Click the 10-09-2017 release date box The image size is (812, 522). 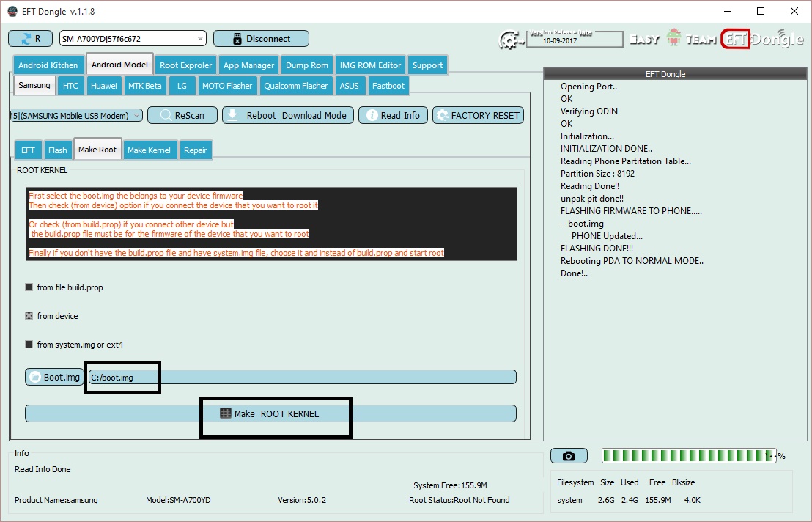coord(575,40)
